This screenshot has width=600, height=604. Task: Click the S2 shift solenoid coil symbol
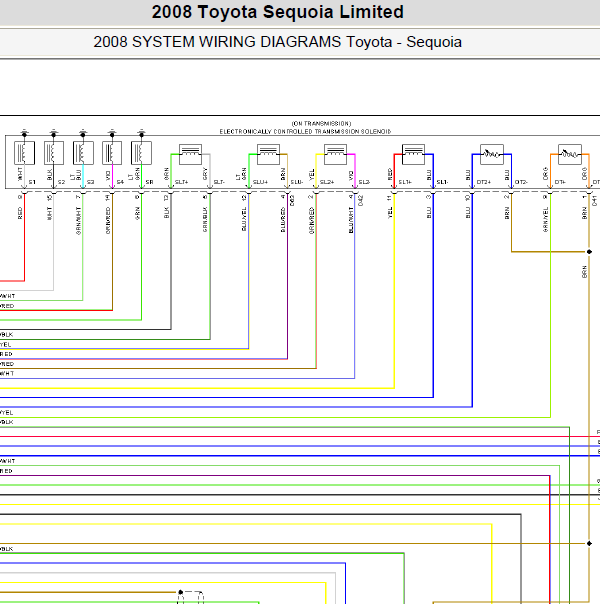tap(54, 153)
